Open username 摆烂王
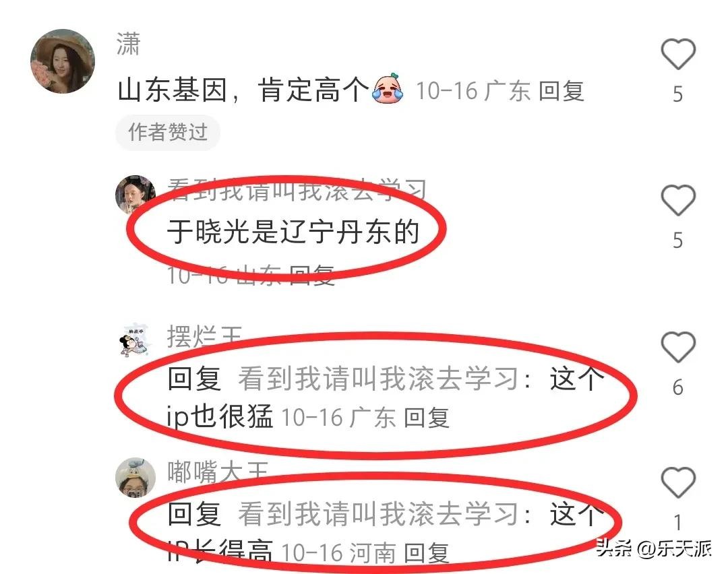This screenshot has height=574, width=728. click(205, 336)
